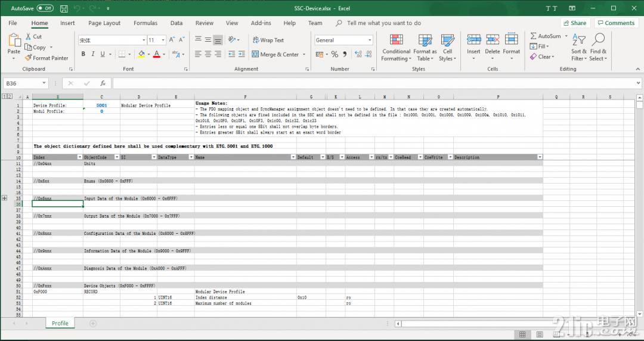
Task: Increase the indent
Action: (x=241, y=54)
